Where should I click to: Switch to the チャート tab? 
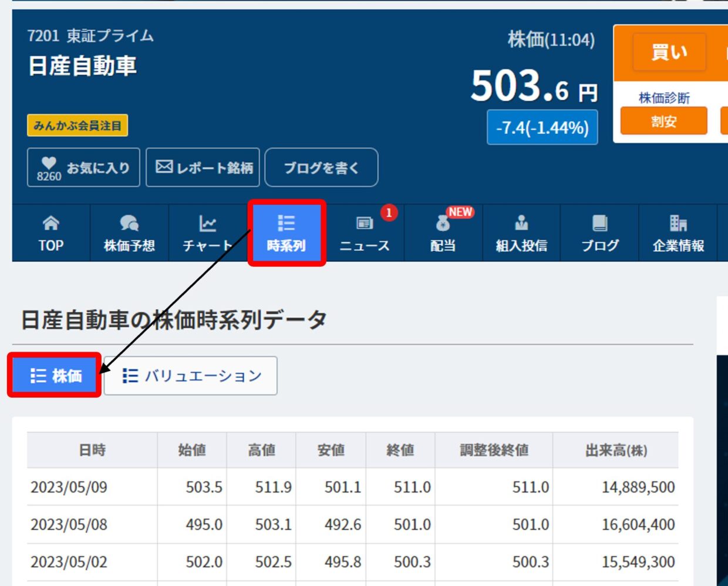208,233
